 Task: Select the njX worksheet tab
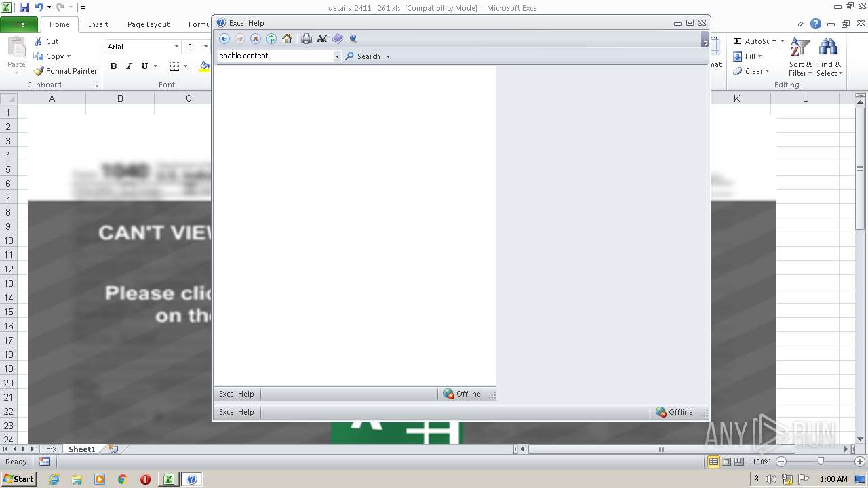(52, 449)
